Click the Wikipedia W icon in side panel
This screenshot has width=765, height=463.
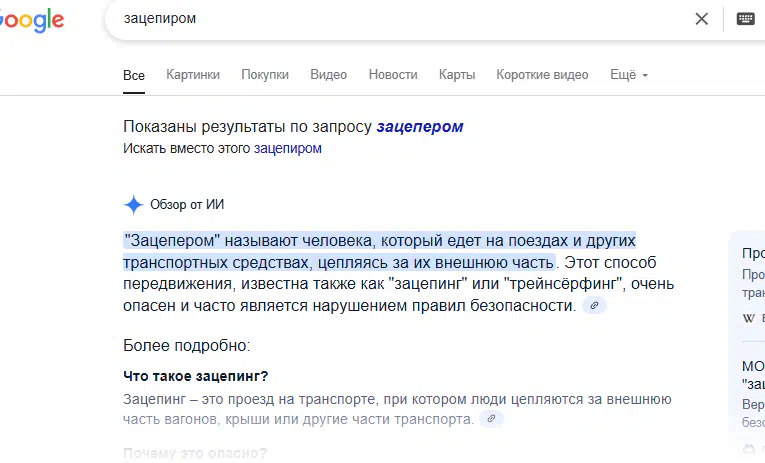pos(748,319)
